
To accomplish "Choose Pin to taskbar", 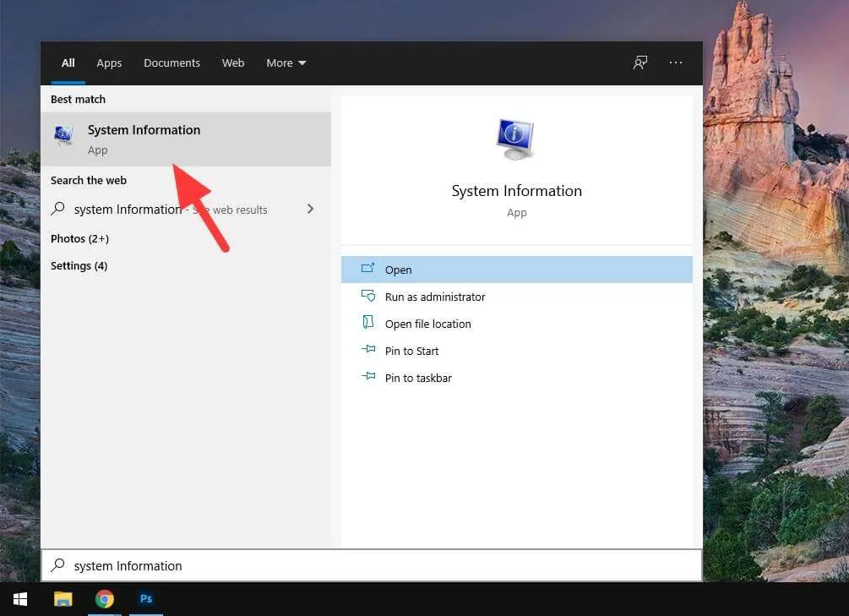I will pos(516,378).
